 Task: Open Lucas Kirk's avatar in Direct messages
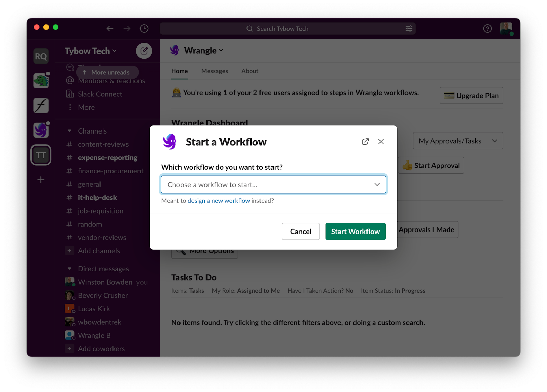69,309
